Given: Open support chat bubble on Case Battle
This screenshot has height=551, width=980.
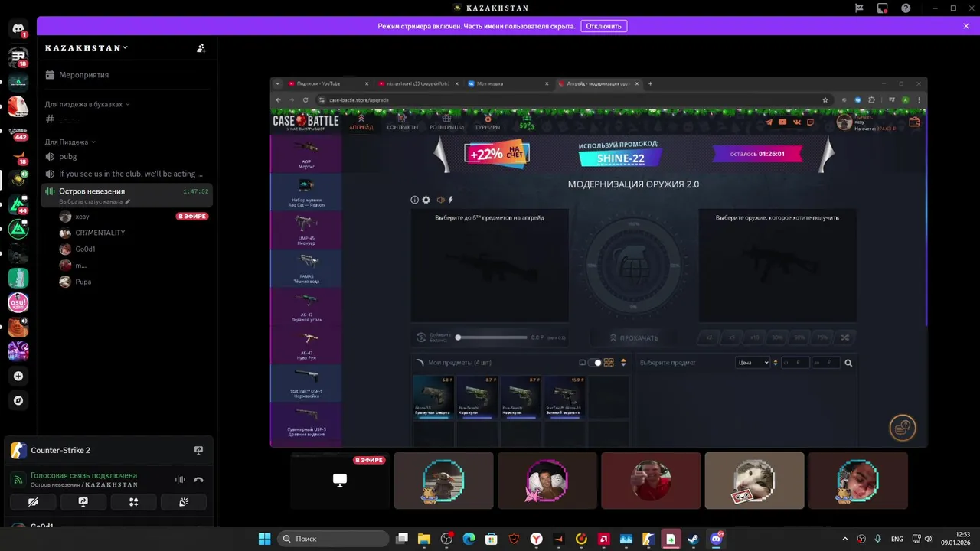Looking at the screenshot, I should pyautogui.click(x=903, y=428).
